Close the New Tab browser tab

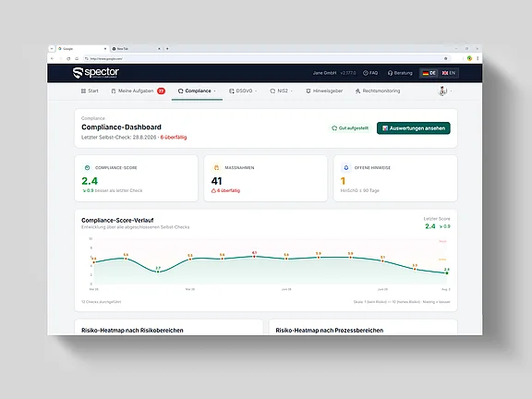tap(159, 49)
